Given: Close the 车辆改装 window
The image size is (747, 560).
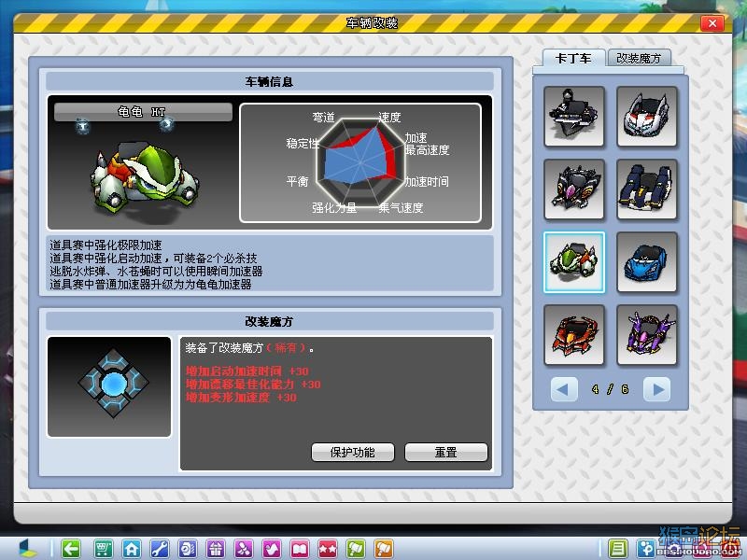Looking at the screenshot, I should (x=712, y=23).
